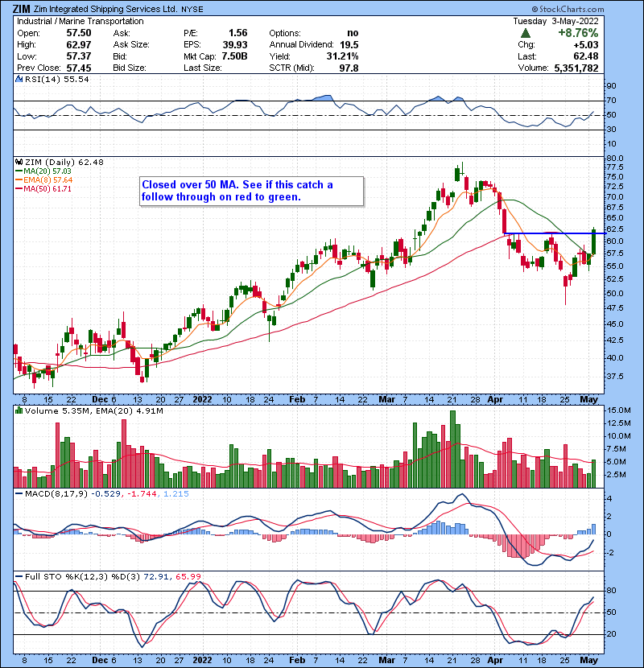
Task: Click the Last price 62.48
Action: (x=586, y=56)
